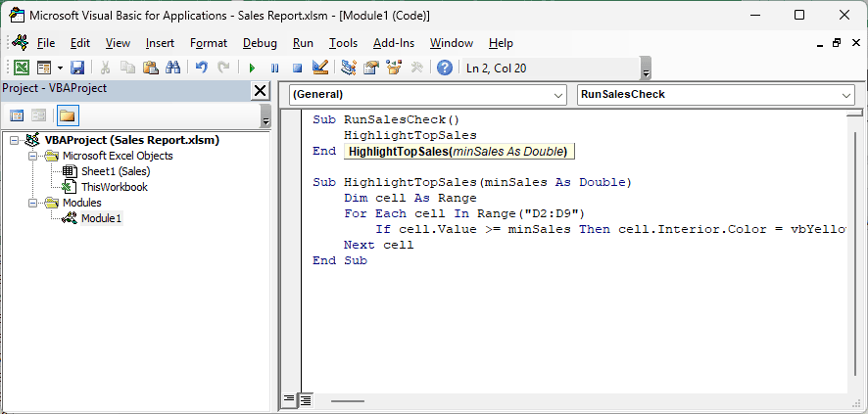Click the View Object icon in Project pane
868x414 pixels.
point(38,115)
